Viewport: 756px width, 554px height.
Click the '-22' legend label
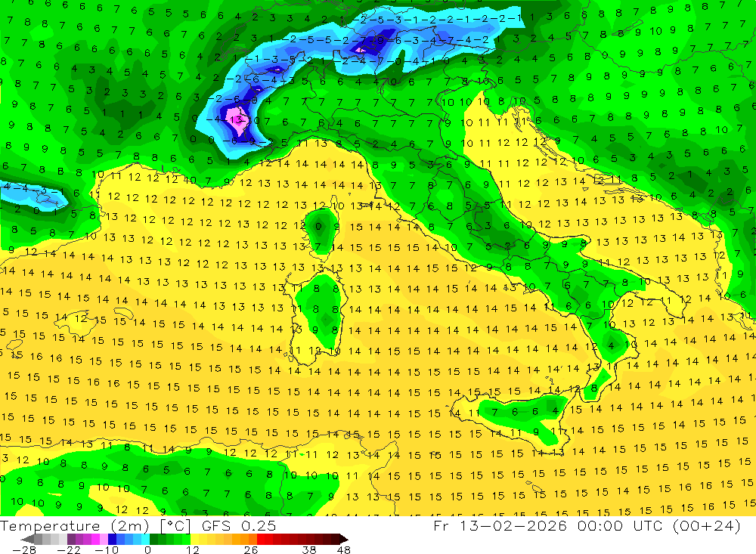click(x=69, y=550)
